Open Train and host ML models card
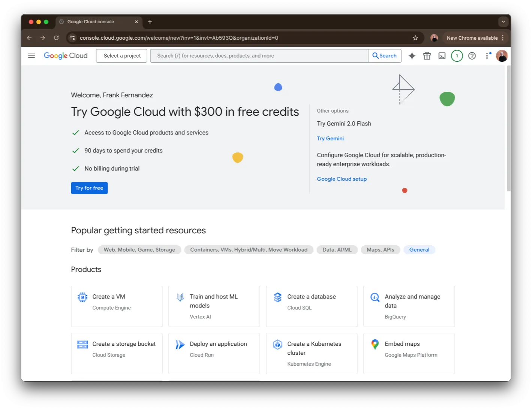This screenshot has height=409, width=532. [x=214, y=306]
